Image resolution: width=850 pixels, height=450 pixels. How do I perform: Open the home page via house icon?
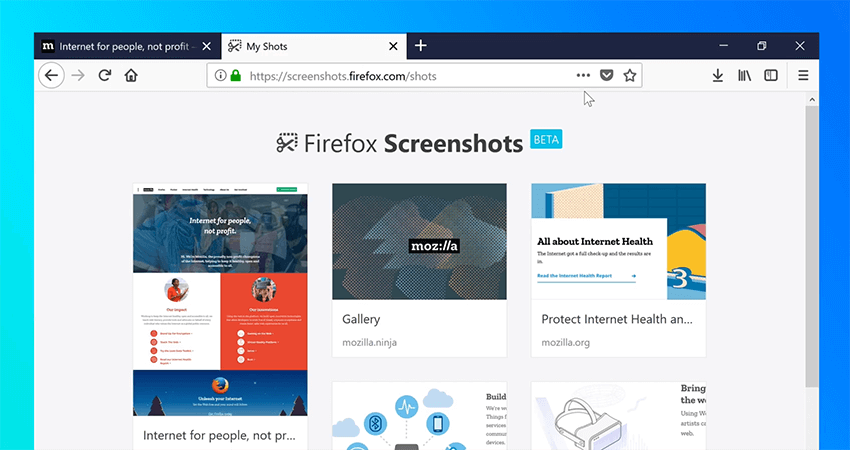pos(131,75)
